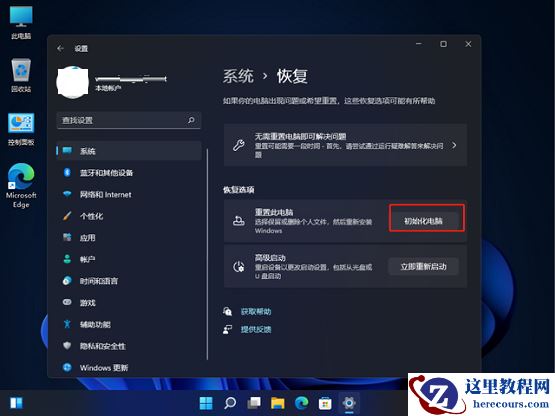Viewport: 555px width, 416px height.
Task: Click the advanced startup icon beside 高级启动
Action: tap(239, 267)
